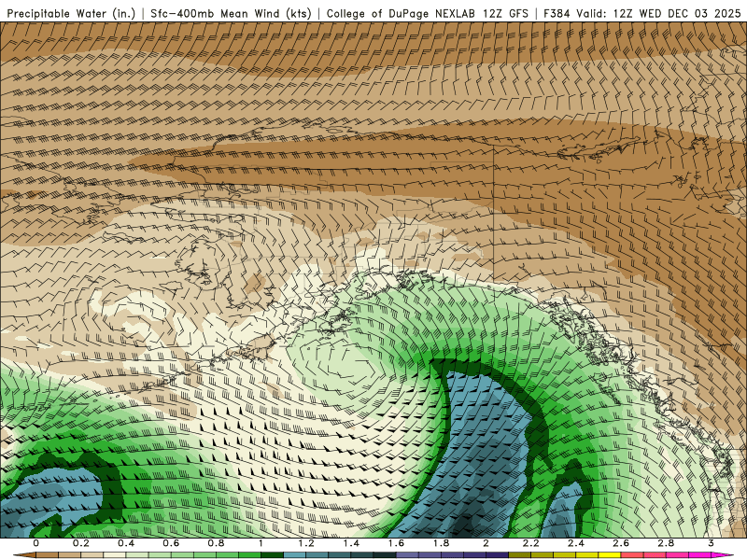The width and height of the screenshot is (747, 560).
Task: Select the bright green 0.9–1.0 colorbar swatch
Action: [250, 555]
